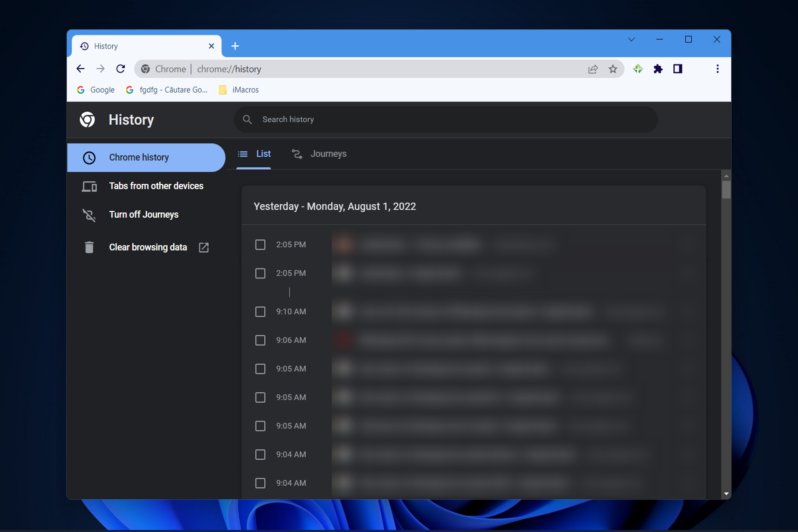798x532 pixels.
Task: Go back using the back arrow
Action: [81, 69]
